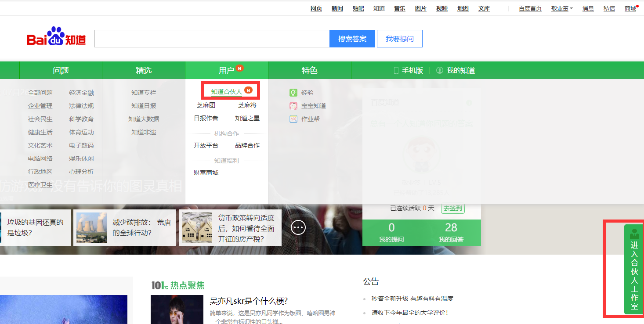Open the 企业管理 category
This screenshot has width=644, height=324.
coord(40,106)
